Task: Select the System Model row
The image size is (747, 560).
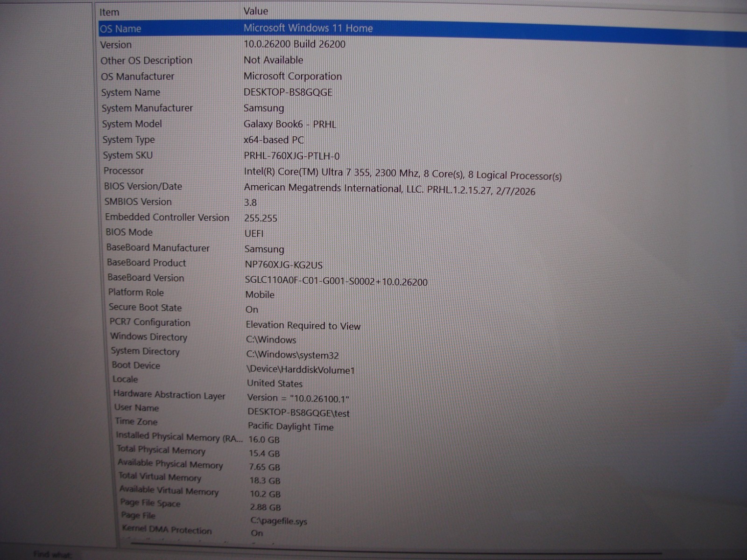Action: coord(132,124)
